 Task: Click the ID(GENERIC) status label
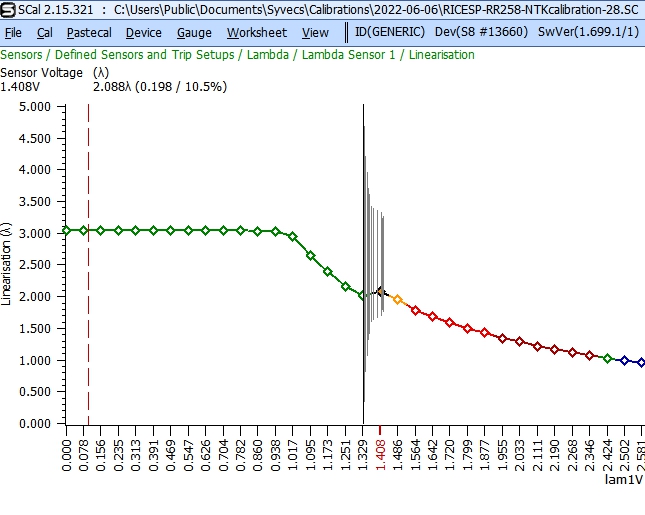tap(390, 32)
